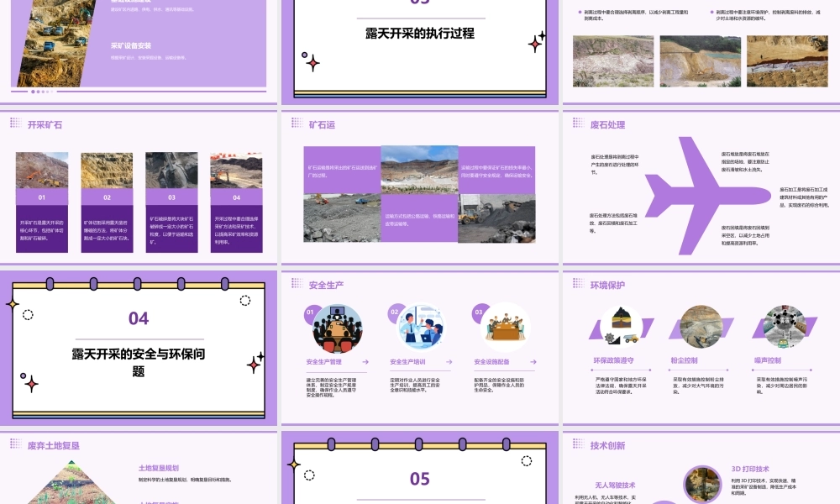Click the 3D 打印技术 heading
Image resolution: width=840 pixels, height=504 pixels.
[750, 469]
